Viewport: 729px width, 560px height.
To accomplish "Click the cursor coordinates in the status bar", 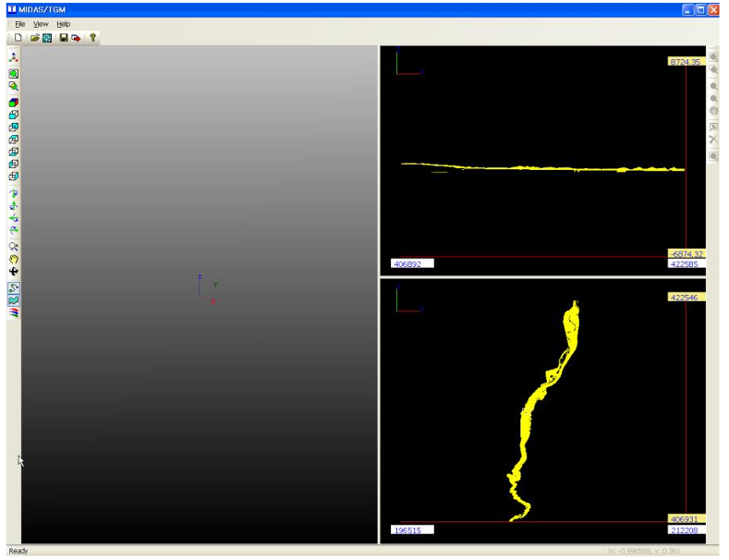I will (x=643, y=551).
